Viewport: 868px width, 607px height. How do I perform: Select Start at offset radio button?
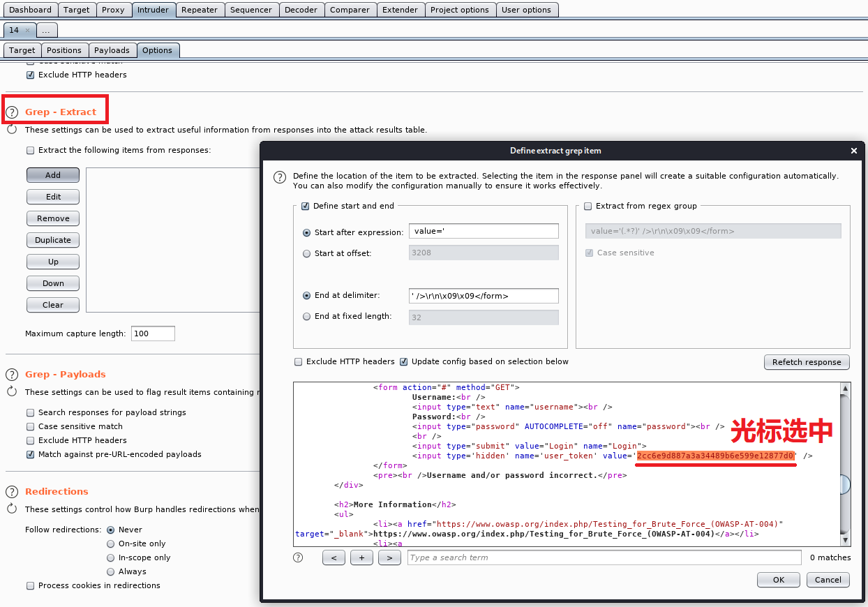pos(307,253)
